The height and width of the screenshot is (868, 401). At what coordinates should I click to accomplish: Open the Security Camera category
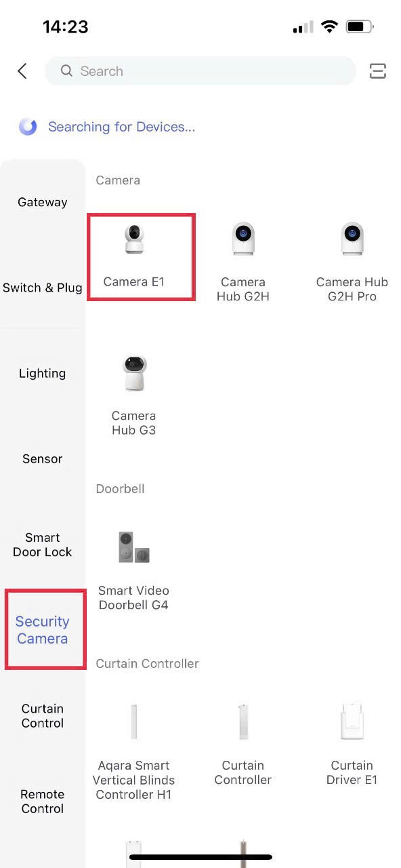43,630
